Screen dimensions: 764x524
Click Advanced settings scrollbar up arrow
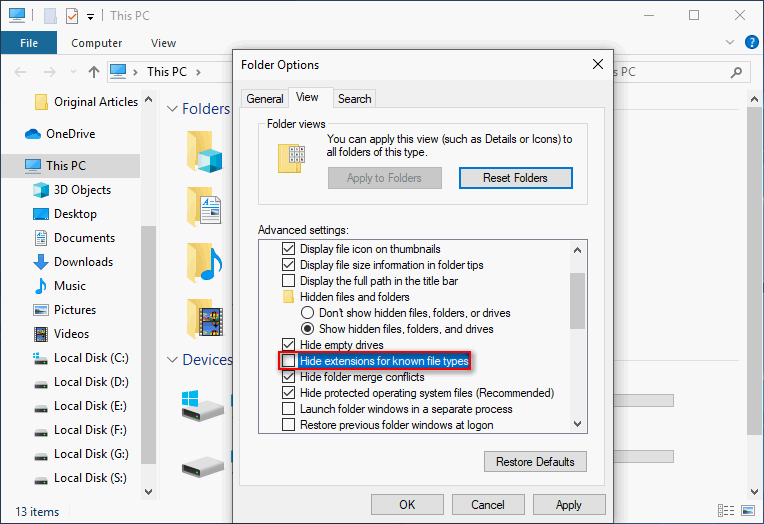[577, 250]
